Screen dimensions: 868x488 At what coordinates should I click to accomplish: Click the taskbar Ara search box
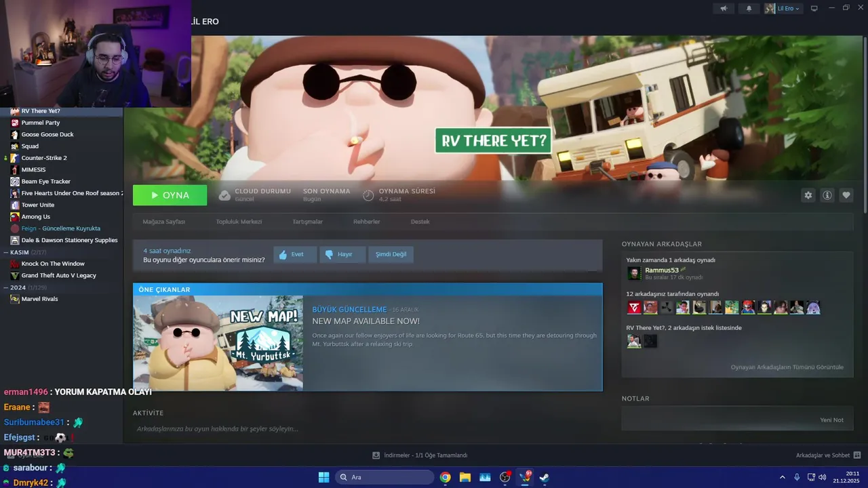pos(384,477)
